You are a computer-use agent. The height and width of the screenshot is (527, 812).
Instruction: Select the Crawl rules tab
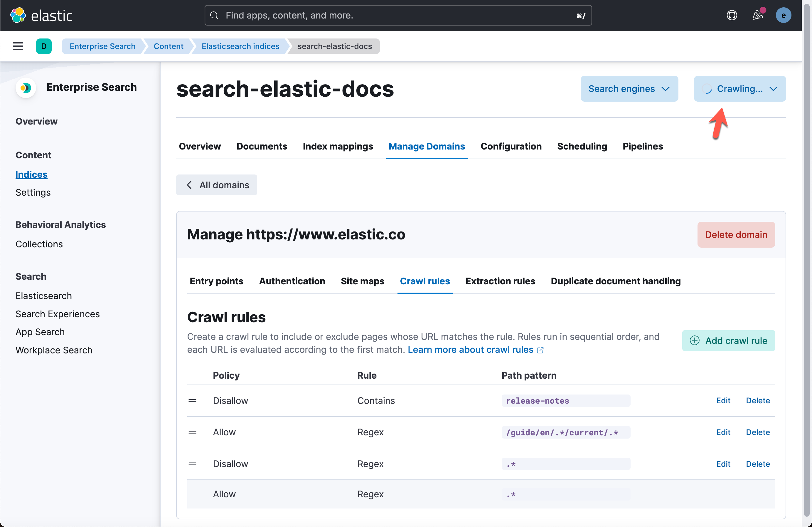tap(425, 281)
